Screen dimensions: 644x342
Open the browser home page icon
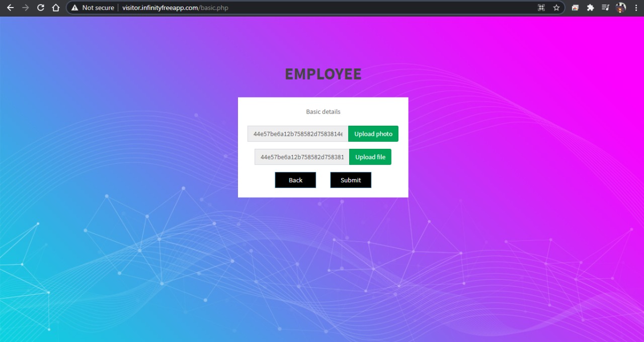pos(56,8)
